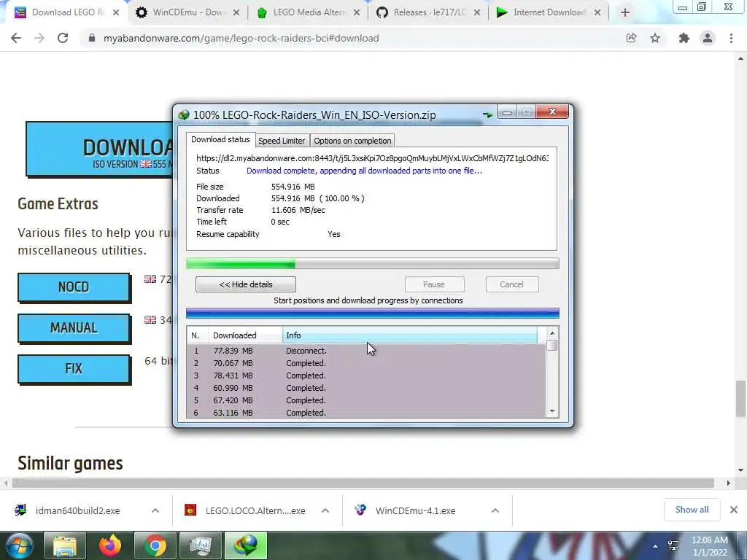
Task: Close the LEGO Media Alternative tab
Action: tap(356, 13)
